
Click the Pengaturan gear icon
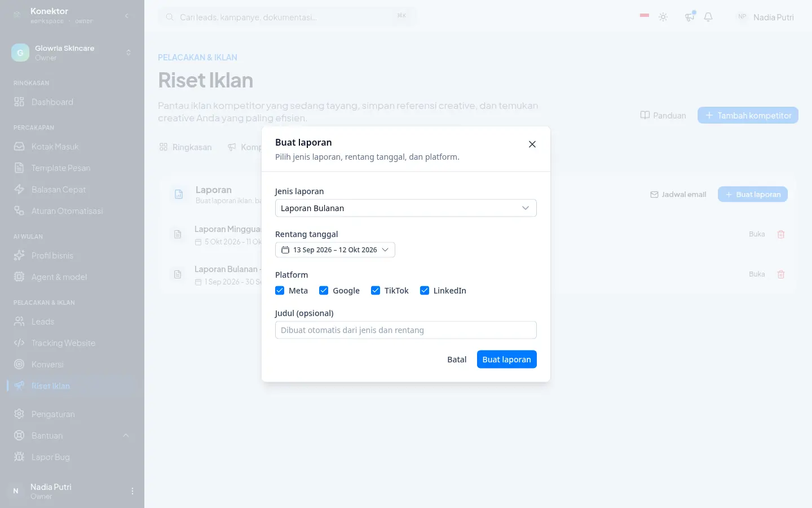(x=19, y=414)
